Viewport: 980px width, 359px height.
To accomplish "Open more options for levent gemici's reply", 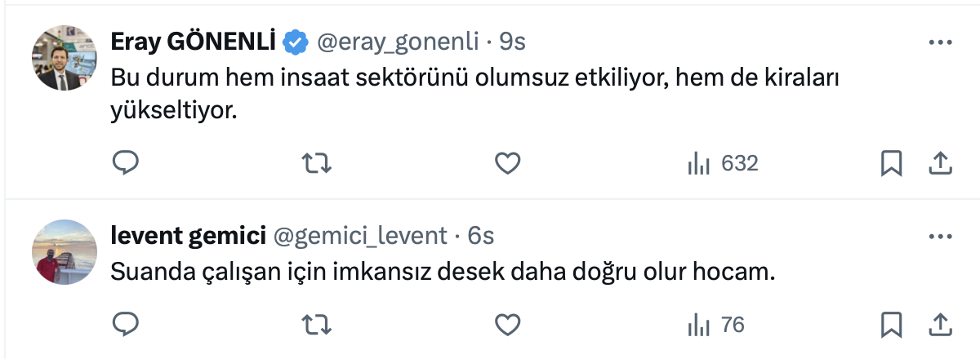I will 941,236.
